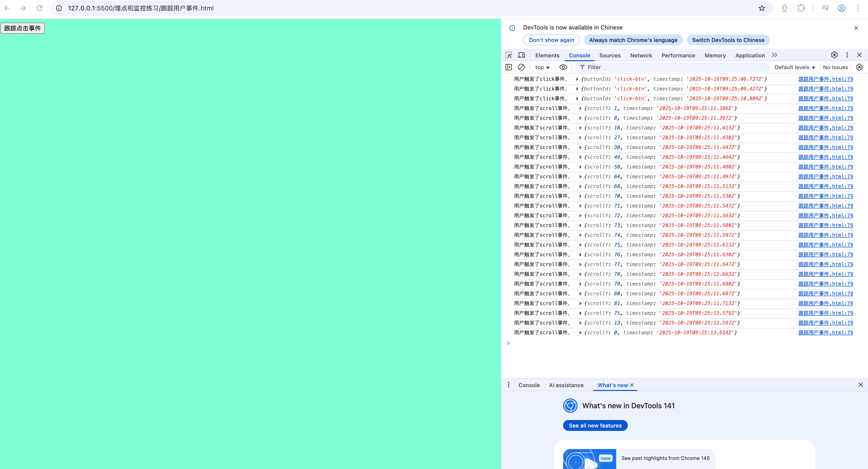
Task: Click the DevTools three-dot customize menu
Action: 847,55
